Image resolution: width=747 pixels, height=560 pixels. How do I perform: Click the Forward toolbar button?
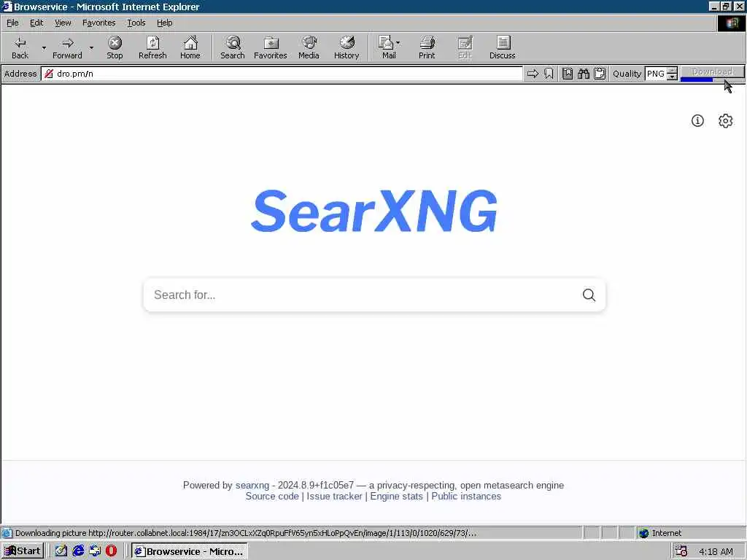coord(67,47)
